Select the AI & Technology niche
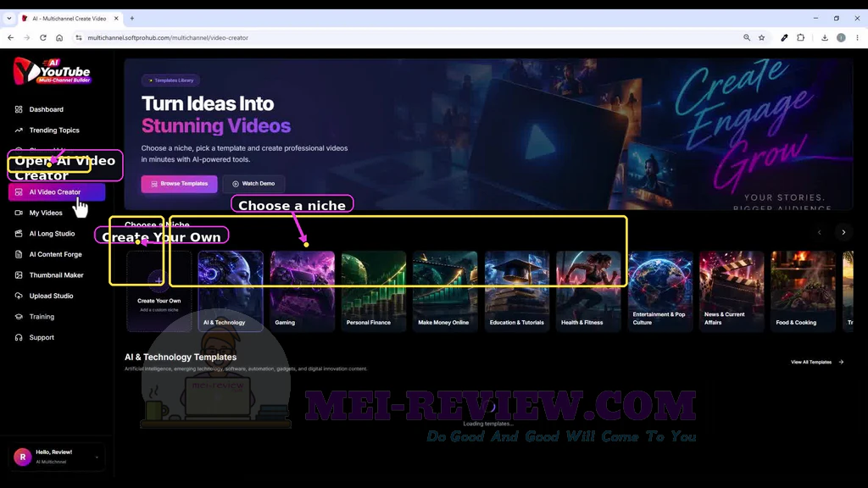The height and width of the screenshot is (488, 868). tap(231, 291)
